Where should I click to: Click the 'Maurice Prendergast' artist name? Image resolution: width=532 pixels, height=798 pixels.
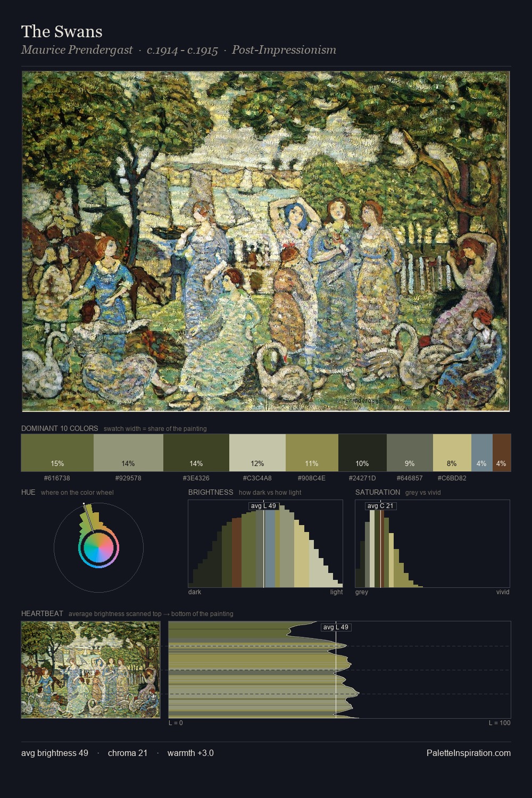pos(77,50)
